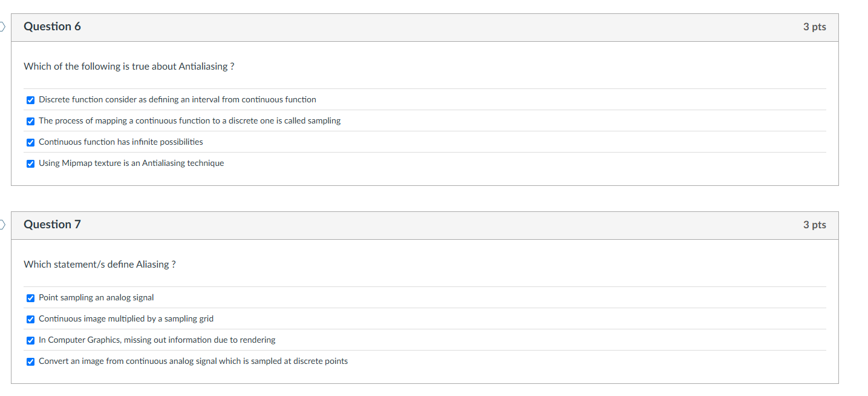Viewport: 868px width, 396px height.
Task: Click the flag marker beside Question 6
Action: tap(2, 27)
